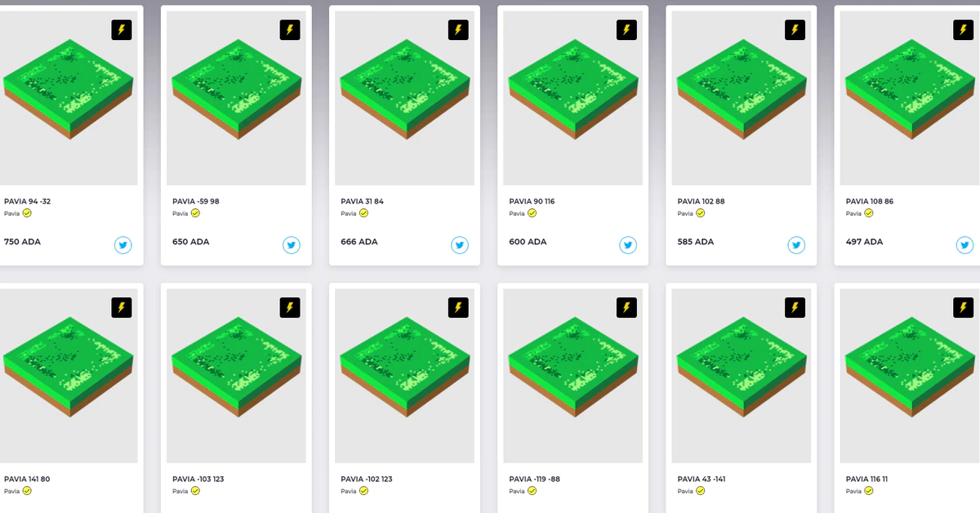This screenshot has width=980, height=513.
Task: Open PAVIA 116 11 listing title
Action: pos(866,479)
